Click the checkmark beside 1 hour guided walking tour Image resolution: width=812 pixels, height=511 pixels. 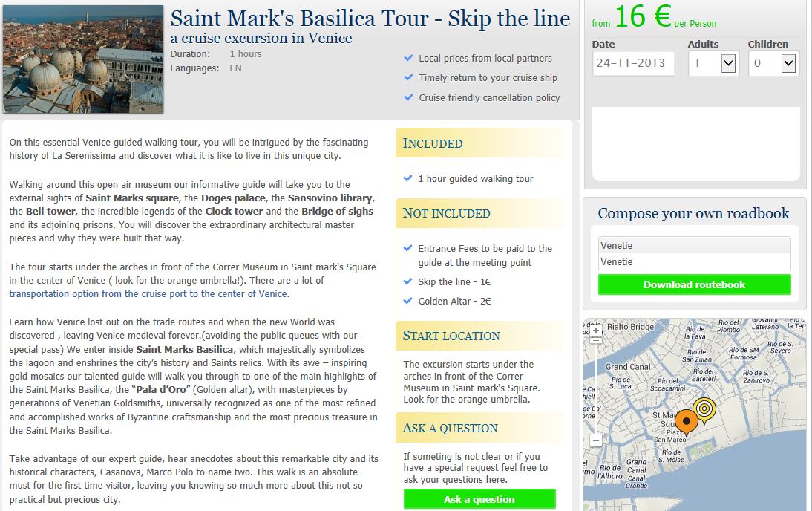(x=407, y=178)
